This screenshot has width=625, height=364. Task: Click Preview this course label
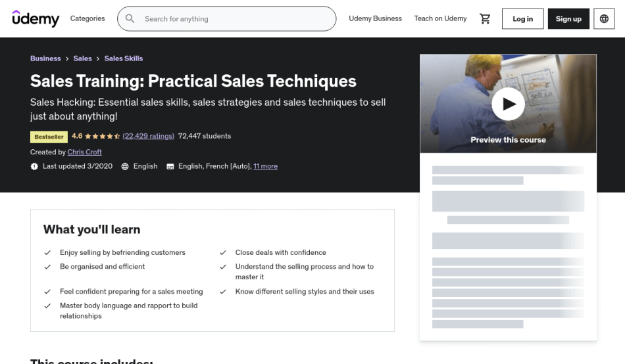pos(508,140)
